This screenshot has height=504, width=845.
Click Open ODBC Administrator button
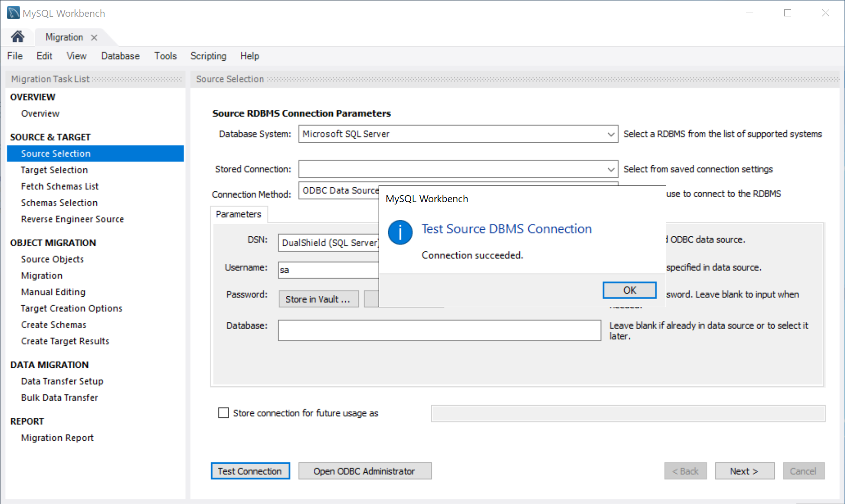pyautogui.click(x=364, y=471)
